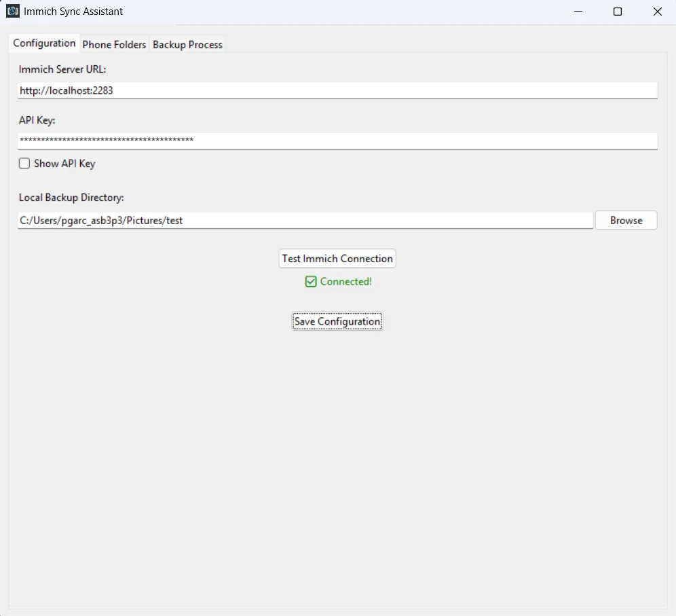Viewport: 676px width, 616px height.
Task: Select the Local Backup Directory path field
Action: [305, 221]
